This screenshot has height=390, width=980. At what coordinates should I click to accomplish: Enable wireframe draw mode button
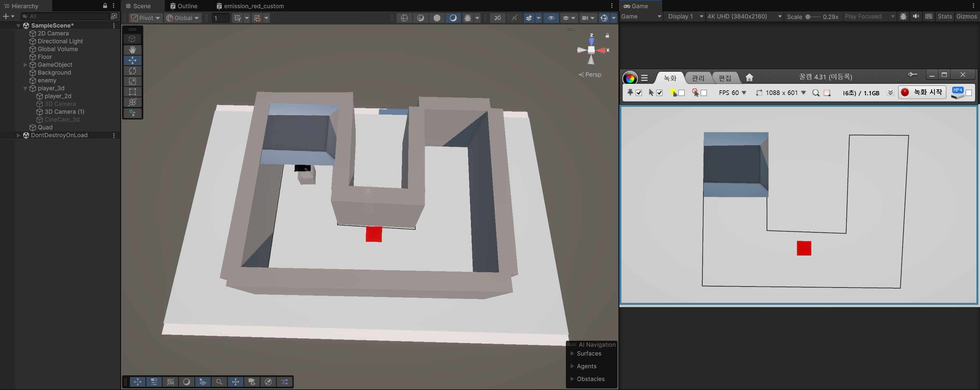click(404, 18)
